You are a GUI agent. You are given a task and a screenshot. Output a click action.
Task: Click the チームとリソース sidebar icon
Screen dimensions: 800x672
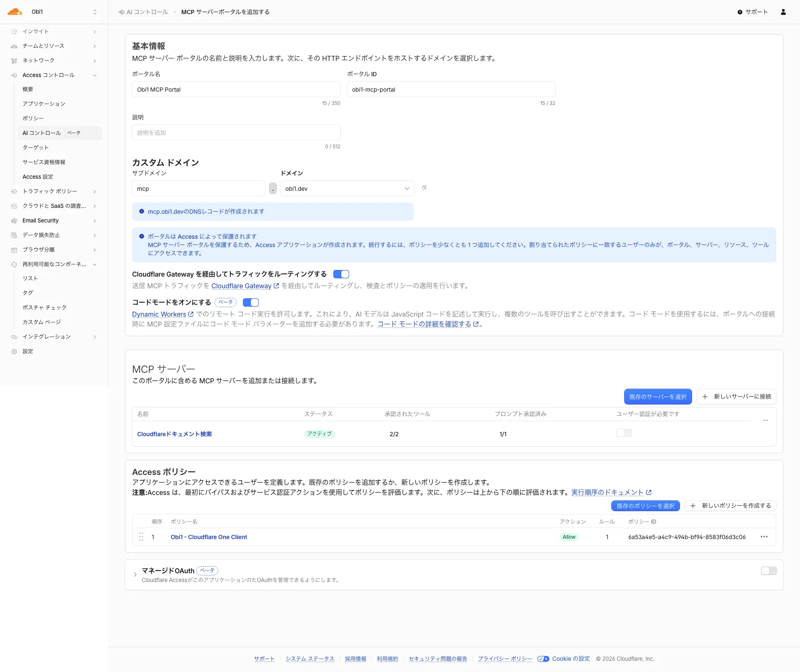(14, 46)
